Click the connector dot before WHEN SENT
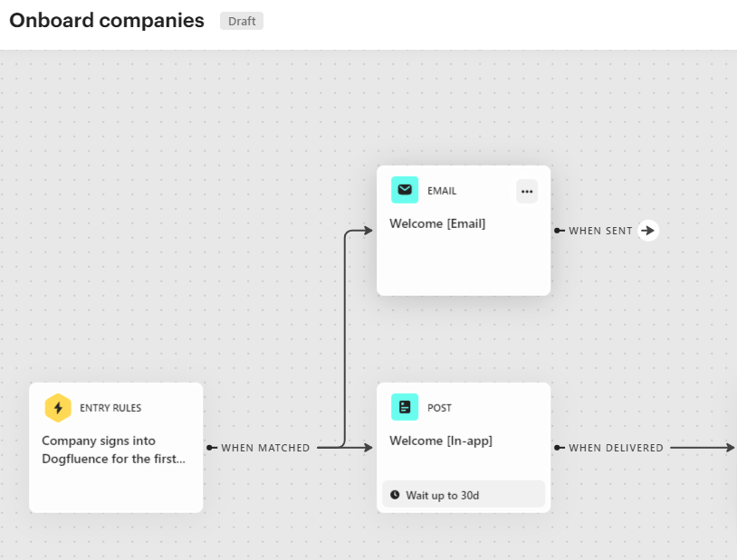Viewport: 737px width, 560px height. click(x=558, y=231)
